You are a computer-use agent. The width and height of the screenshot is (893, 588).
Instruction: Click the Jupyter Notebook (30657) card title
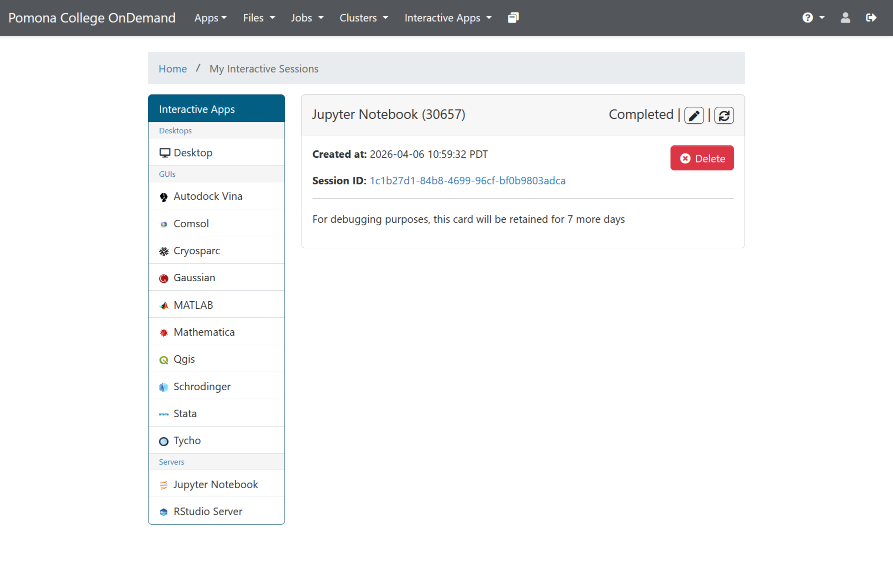point(388,114)
